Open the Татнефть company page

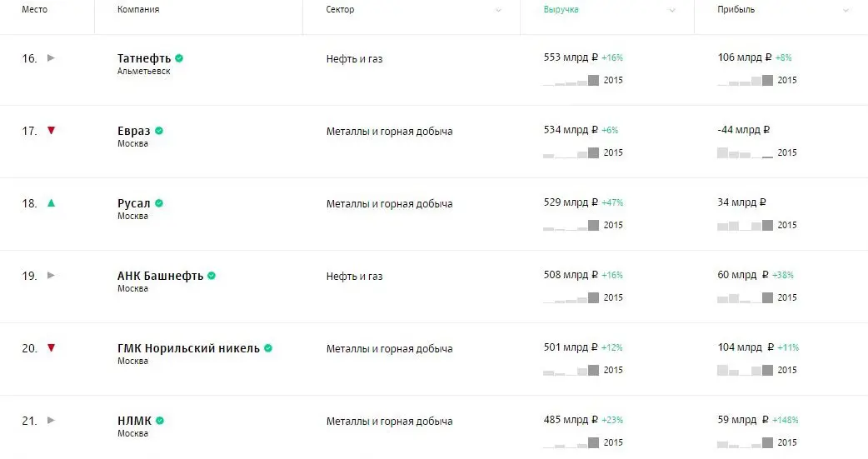click(144, 58)
